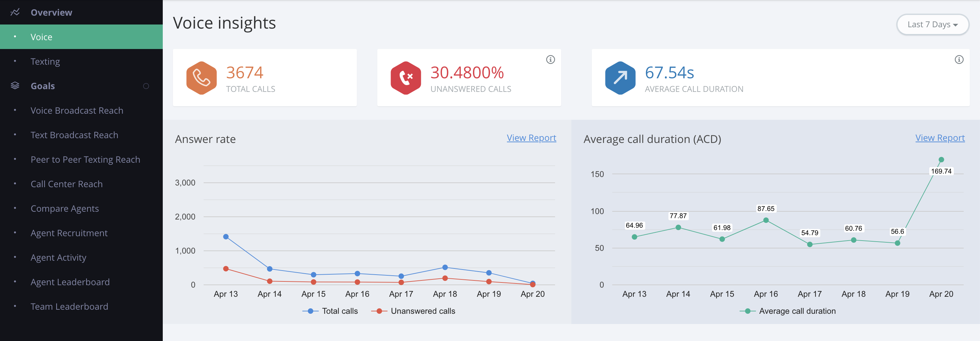Expand the Goals section
This screenshot has width=980, height=341.
coord(43,86)
